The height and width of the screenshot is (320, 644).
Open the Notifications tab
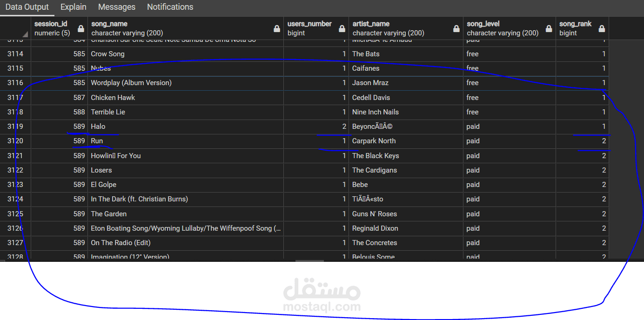point(170,7)
